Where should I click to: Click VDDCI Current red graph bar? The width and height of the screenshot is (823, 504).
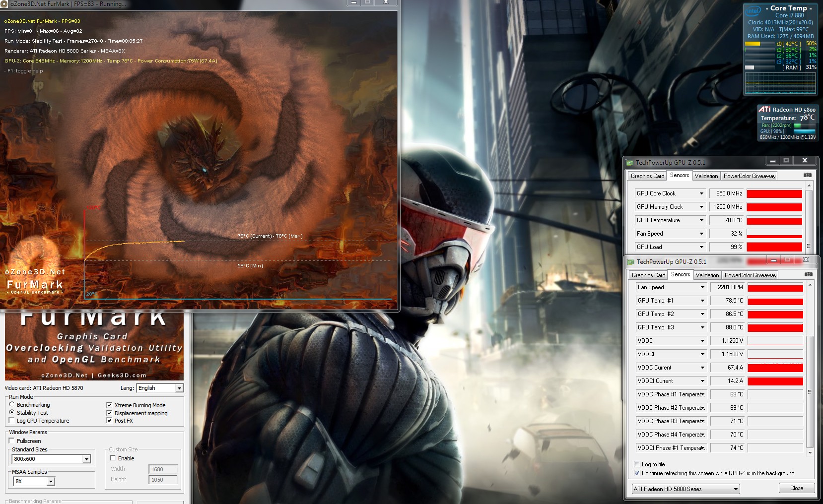[775, 381]
